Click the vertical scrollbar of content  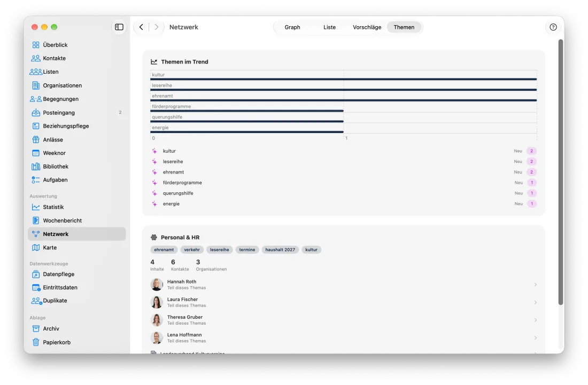[x=561, y=172]
